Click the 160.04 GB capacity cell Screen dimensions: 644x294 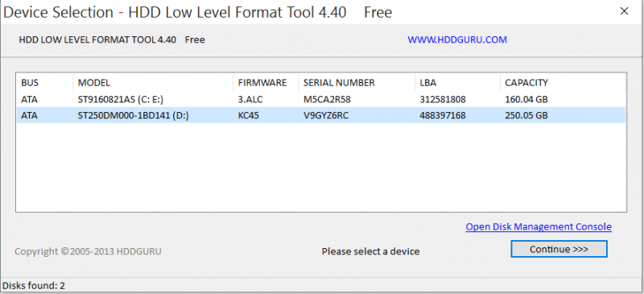click(x=526, y=99)
